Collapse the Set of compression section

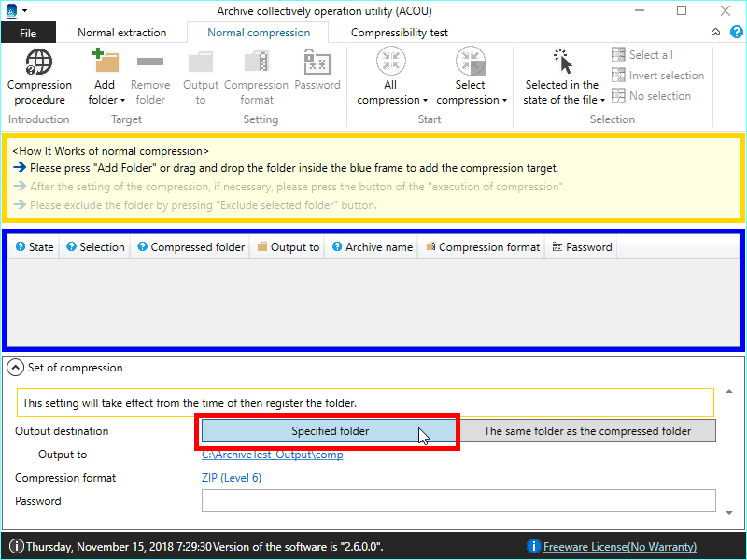tap(16, 368)
